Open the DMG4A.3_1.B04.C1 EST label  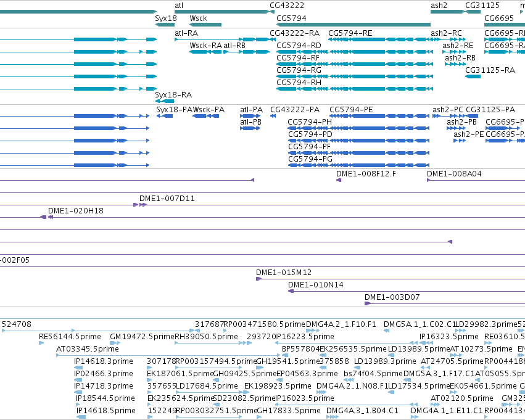tap(363, 411)
